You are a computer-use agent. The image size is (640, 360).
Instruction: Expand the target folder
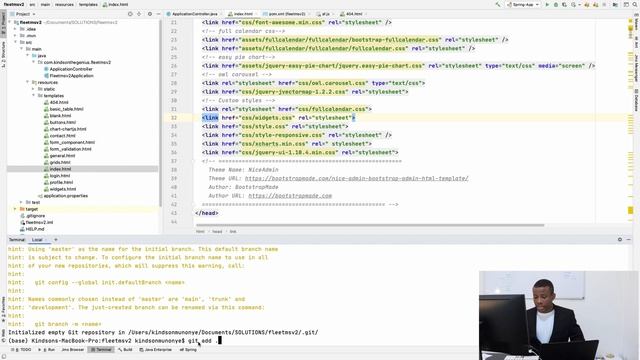click(x=16, y=209)
